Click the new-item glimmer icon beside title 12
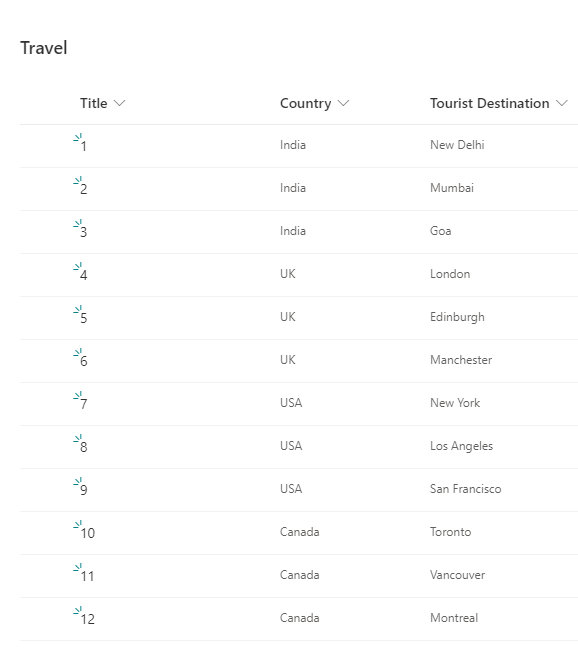This screenshot has width=578, height=656. [78, 611]
